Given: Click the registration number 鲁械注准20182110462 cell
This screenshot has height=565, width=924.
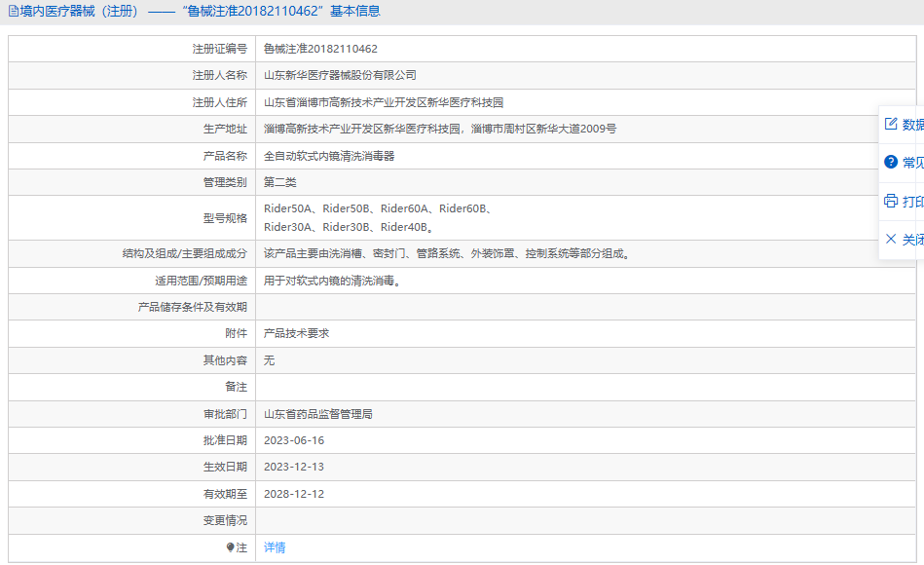Looking at the screenshot, I should [x=585, y=49].
